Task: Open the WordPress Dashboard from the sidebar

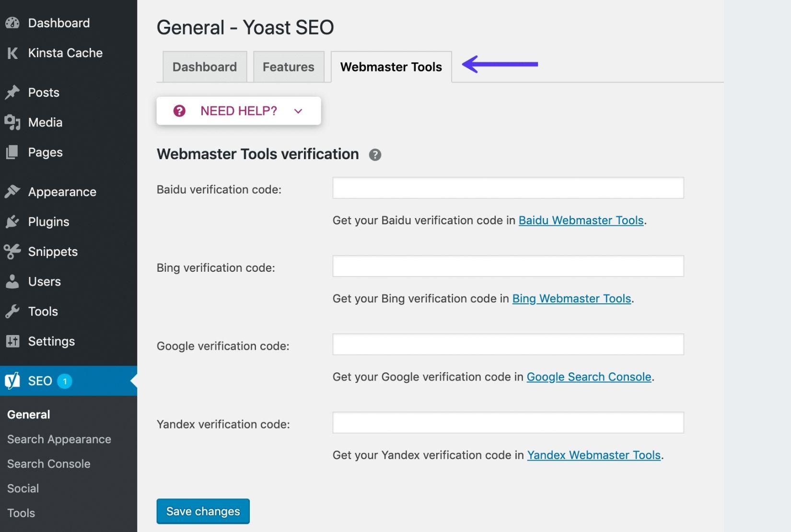Action: tap(12, 23)
